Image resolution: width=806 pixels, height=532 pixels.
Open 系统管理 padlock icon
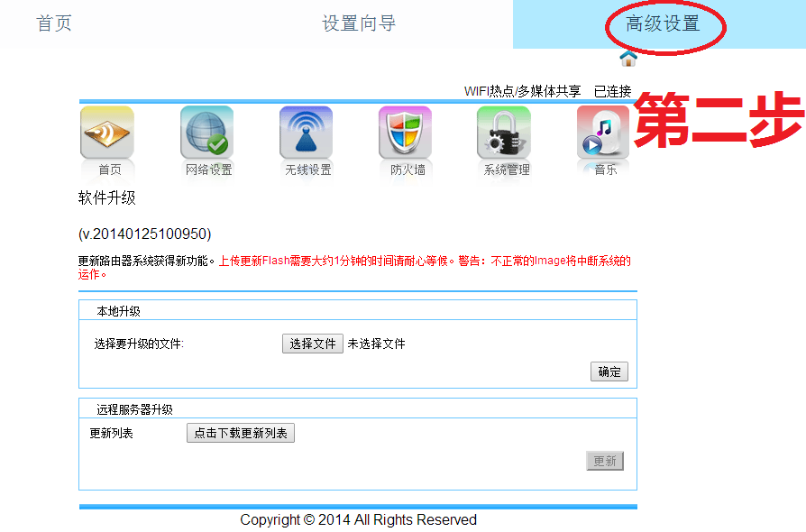click(x=505, y=133)
